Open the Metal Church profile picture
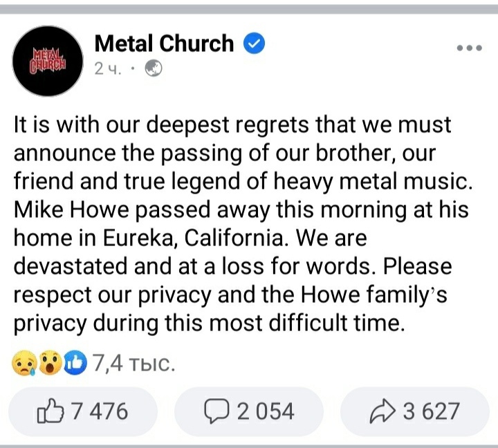 click(x=47, y=59)
